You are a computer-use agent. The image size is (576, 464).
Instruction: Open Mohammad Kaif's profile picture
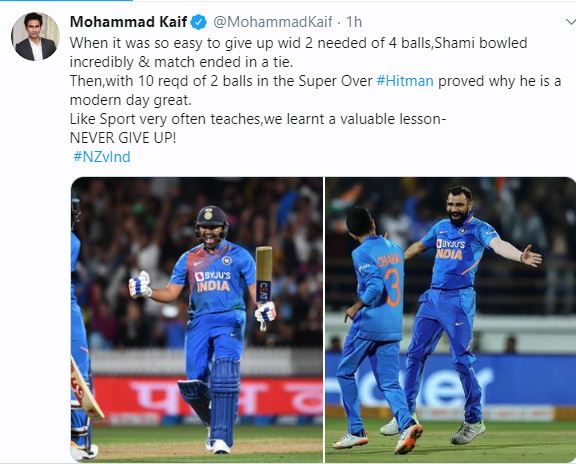[x=35, y=36]
